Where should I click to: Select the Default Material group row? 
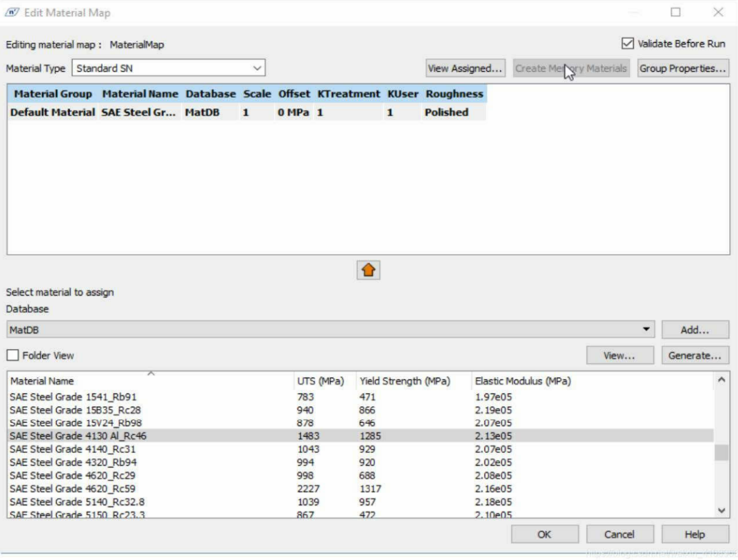coord(53,112)
